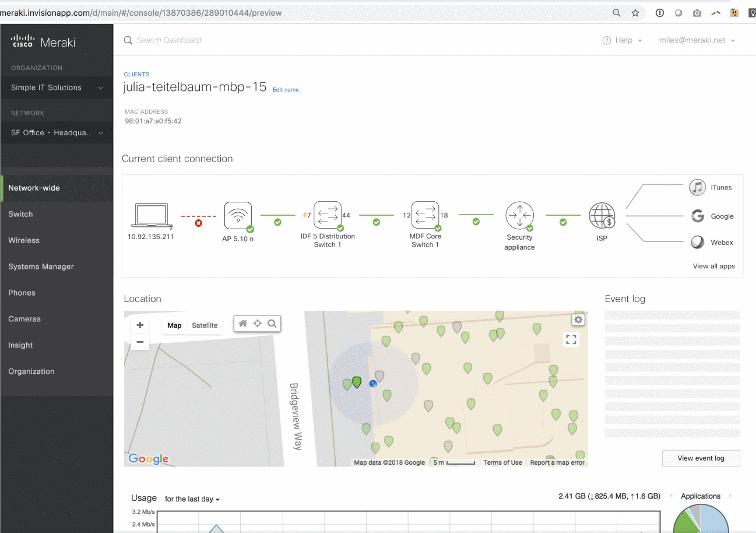The image size is (756, 533).
Task: Open the Help dropdown menu
Action: (623, 40)
